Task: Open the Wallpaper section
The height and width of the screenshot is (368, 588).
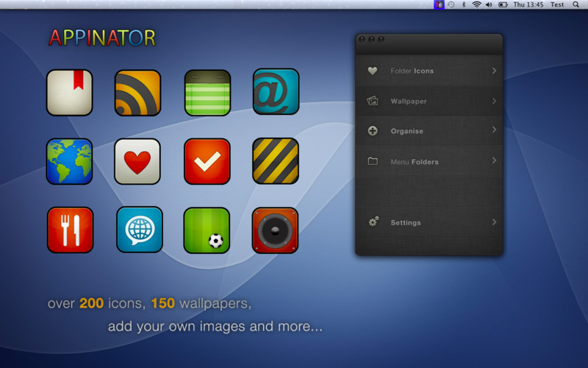Action: [x=429, y=101]
